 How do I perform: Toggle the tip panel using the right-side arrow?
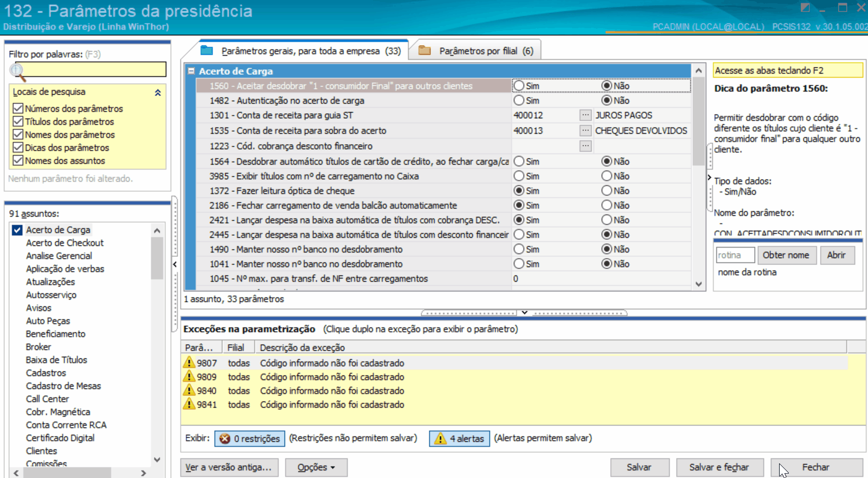coord(709,178)
